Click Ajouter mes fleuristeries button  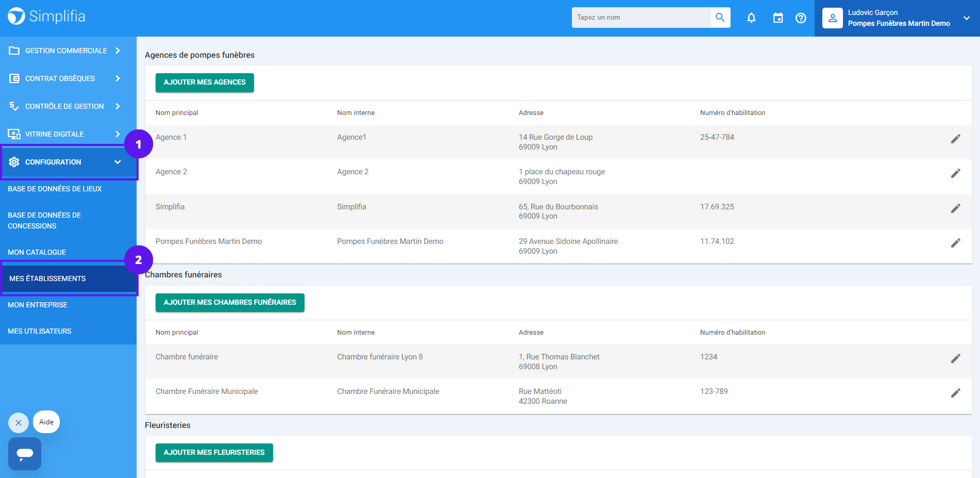pos(214,453)
